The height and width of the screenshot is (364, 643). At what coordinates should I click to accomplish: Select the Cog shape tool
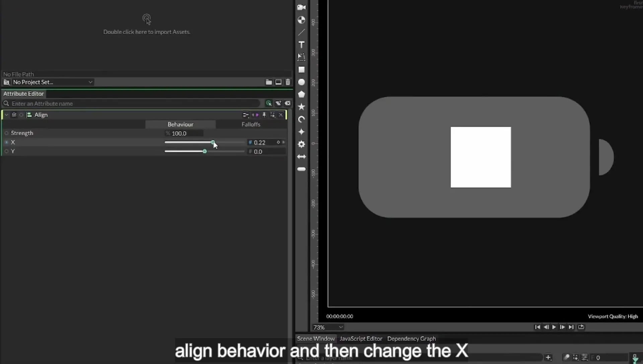tap(301, 144)
